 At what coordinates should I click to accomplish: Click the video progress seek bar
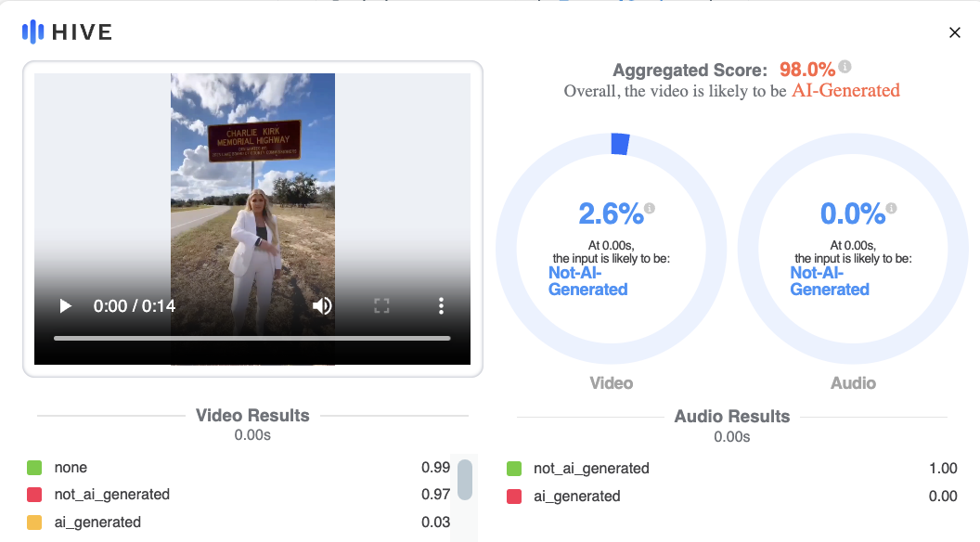point(251,338)
